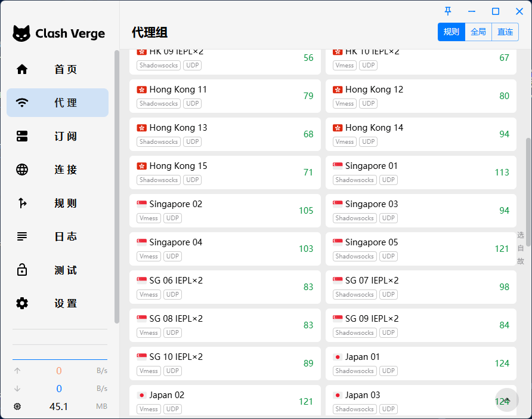The height and width of the screenshot is (419, 532).
Task: Open the 日志 logs menu item
Action: pos(66,236)
